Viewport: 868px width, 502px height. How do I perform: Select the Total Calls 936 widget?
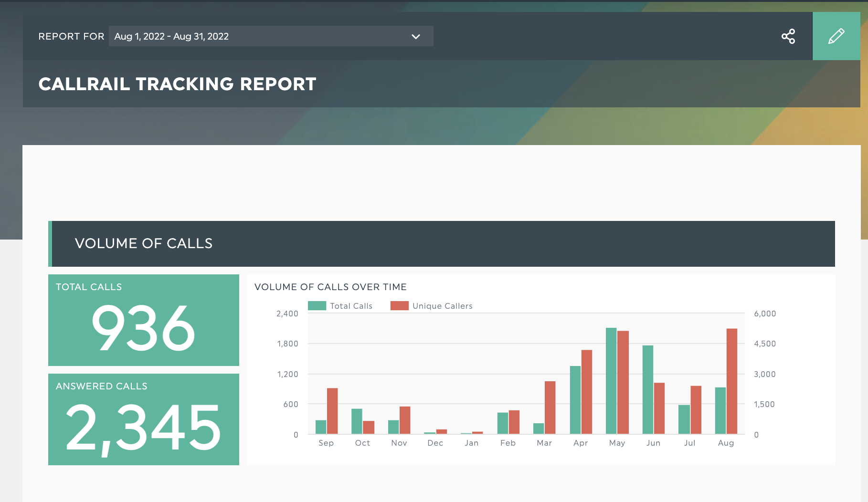pyautogui.click(x=144, y=320)
